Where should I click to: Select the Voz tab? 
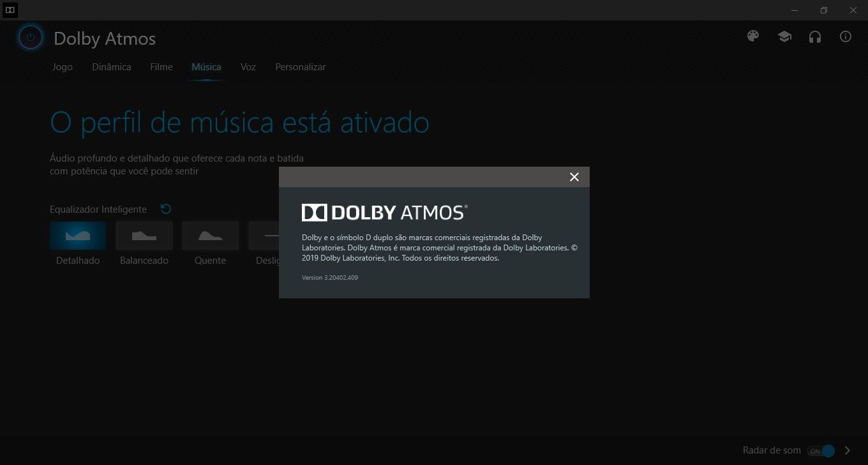(x=248, y=66)
